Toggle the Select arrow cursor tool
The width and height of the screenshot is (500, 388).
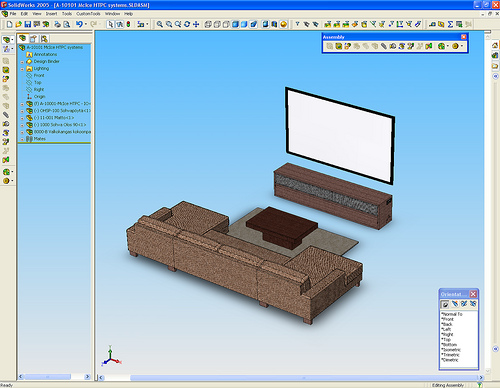pos(110,24)
